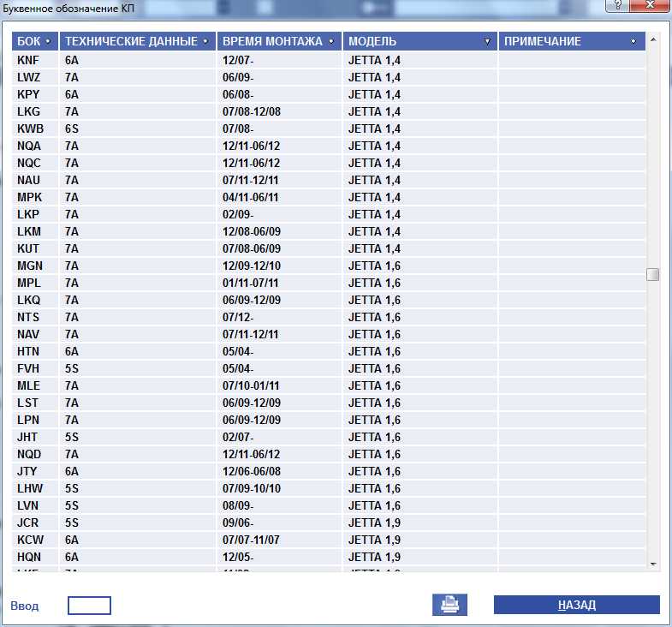Select the LST row code

(x=28, y=403)
